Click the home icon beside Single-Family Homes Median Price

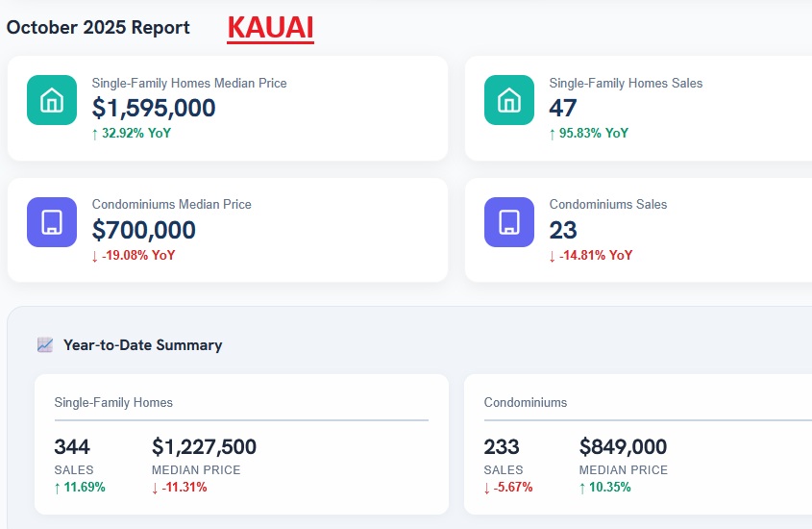coord(52,100)
